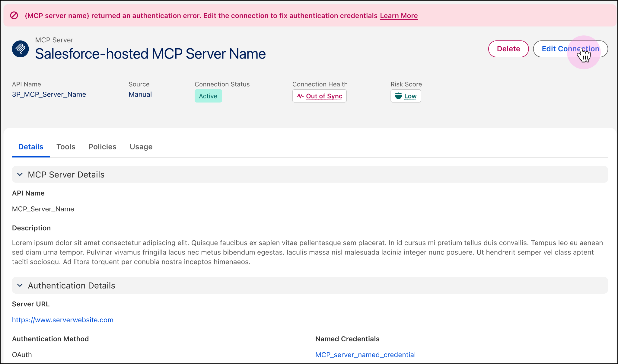Select the Manual source value
618x364 pixels.
click(x=140, y=94)
